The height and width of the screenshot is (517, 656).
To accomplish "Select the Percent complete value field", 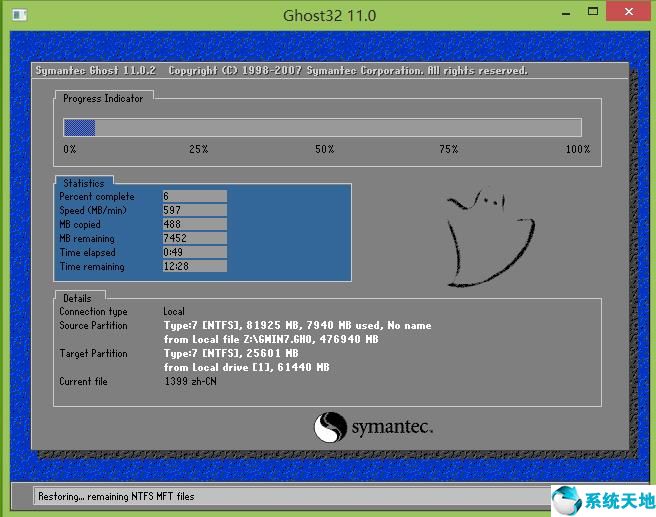I will (x=194, y=197).
